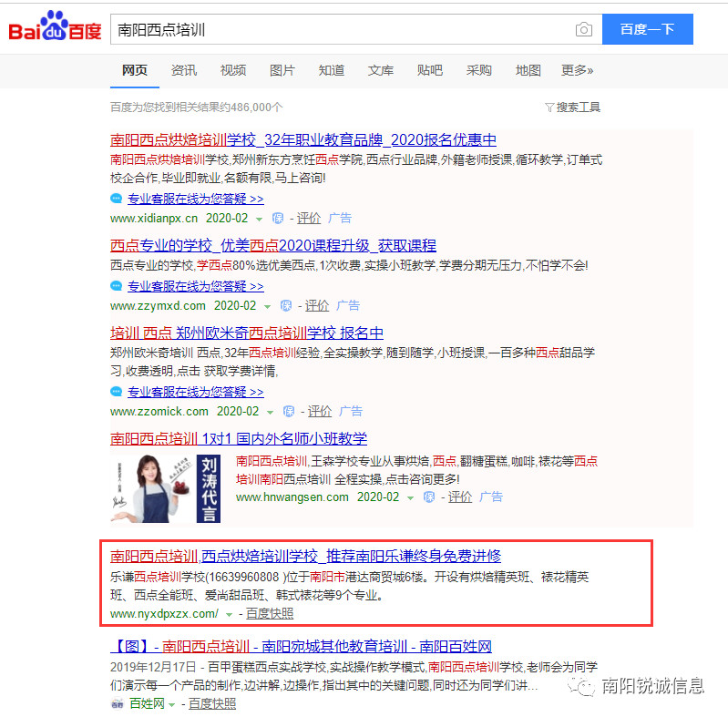Click the camera image-search icon

583,30
